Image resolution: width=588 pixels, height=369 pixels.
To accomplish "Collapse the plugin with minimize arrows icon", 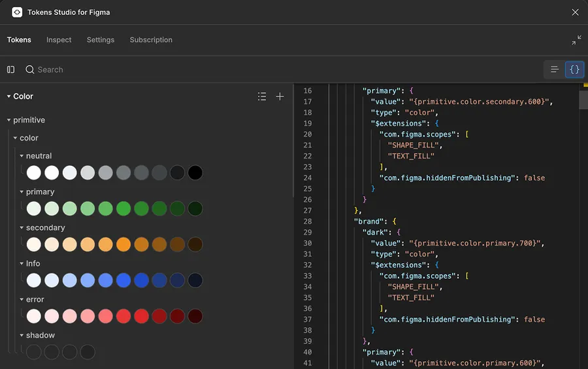I will click(576, 40).
